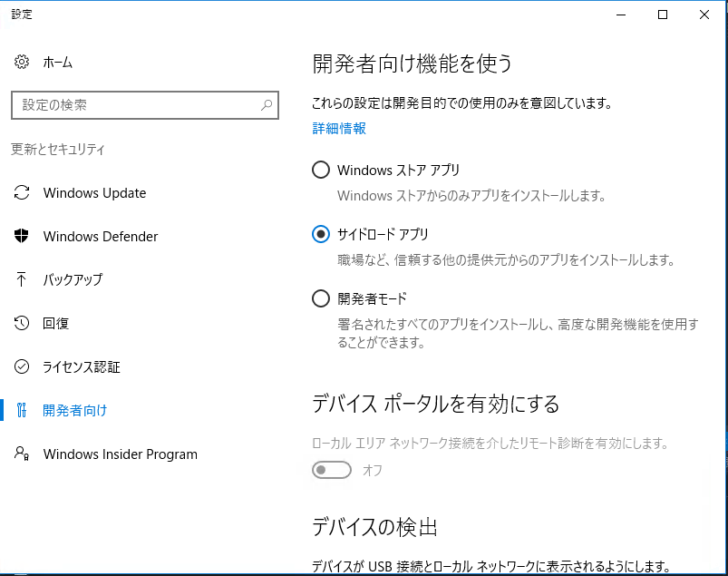Select the Windows ストア アプリ option
728x576 pixels.
click(x=320, y=170)
